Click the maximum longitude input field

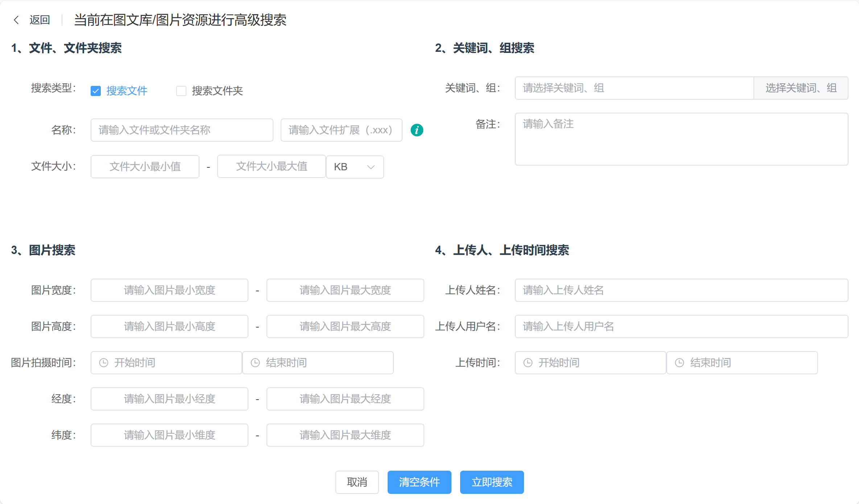[345, 399]
